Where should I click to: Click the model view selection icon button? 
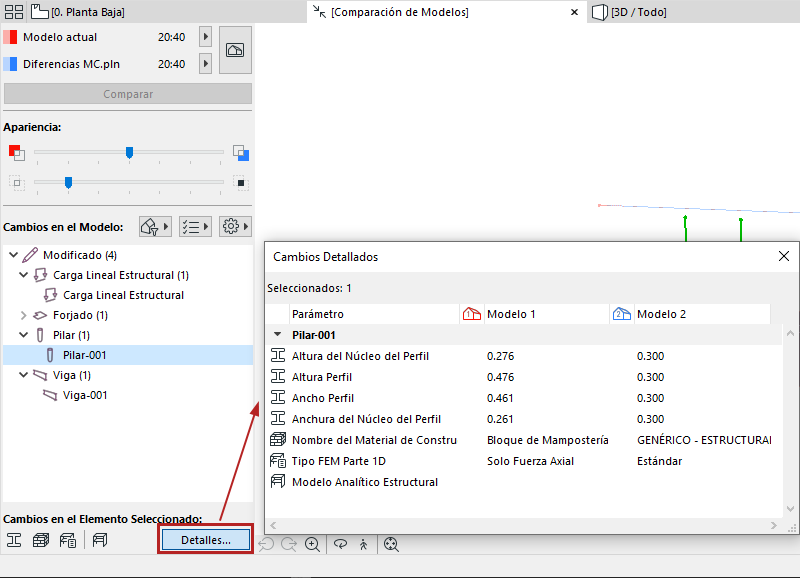(x=235, y=50)
